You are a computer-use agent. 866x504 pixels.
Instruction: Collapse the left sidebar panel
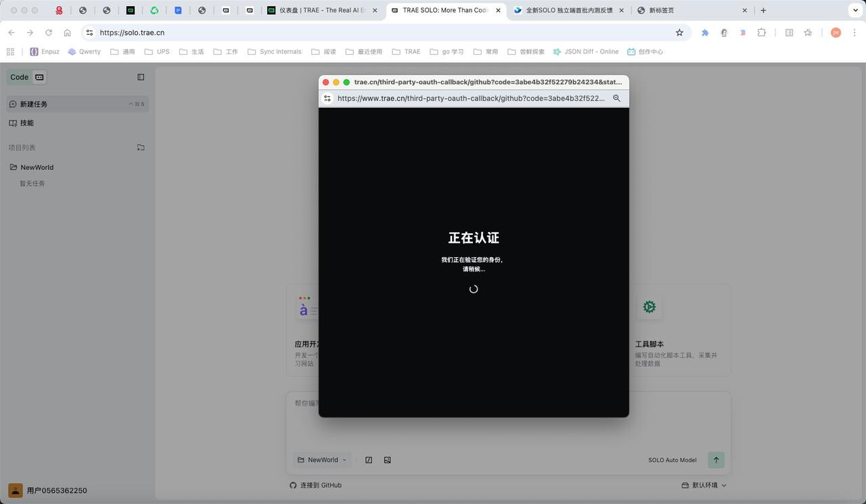[x=141, y=77]
